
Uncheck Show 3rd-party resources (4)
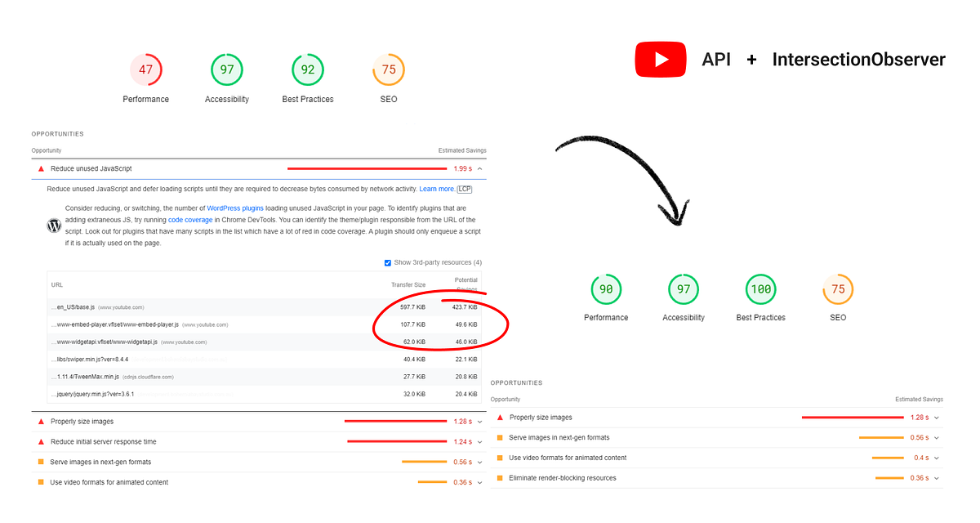388,261
